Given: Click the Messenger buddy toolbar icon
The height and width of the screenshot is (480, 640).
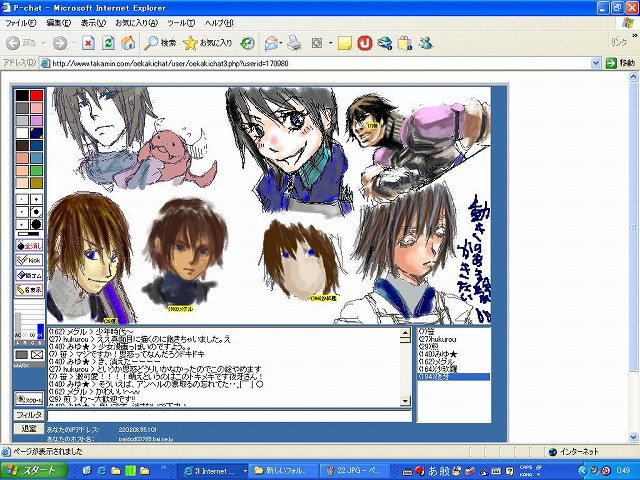Looking at the screenshot, I should click(425, 43).
